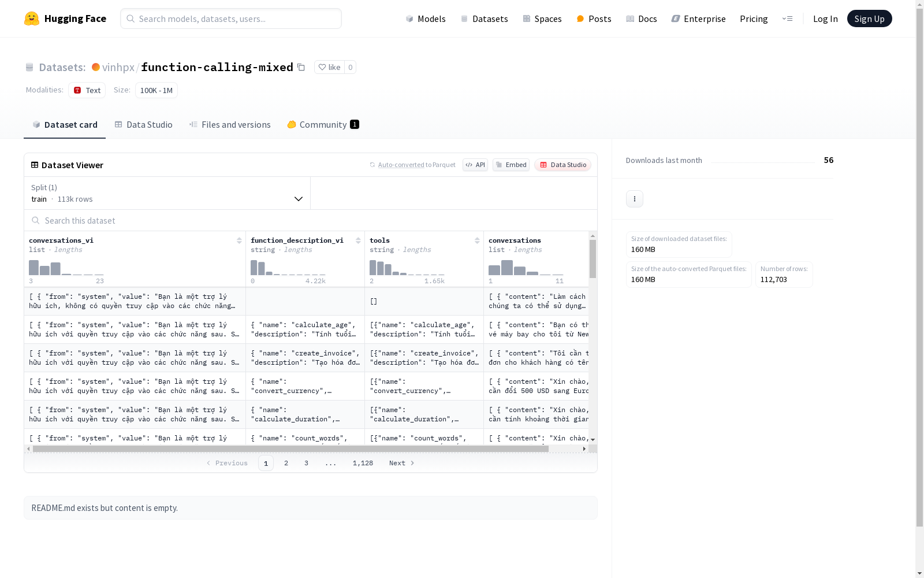Go to page 2 of the dataset

(x=286, y=463)
